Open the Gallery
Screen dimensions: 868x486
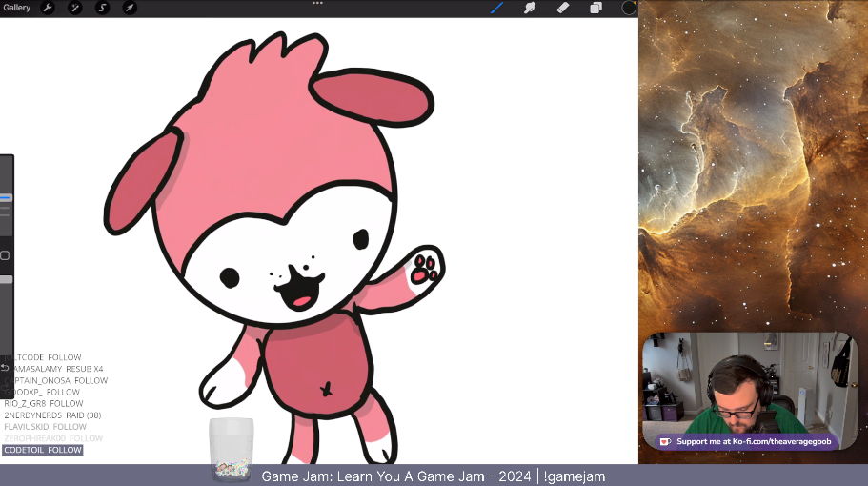(x=17, y=8)
